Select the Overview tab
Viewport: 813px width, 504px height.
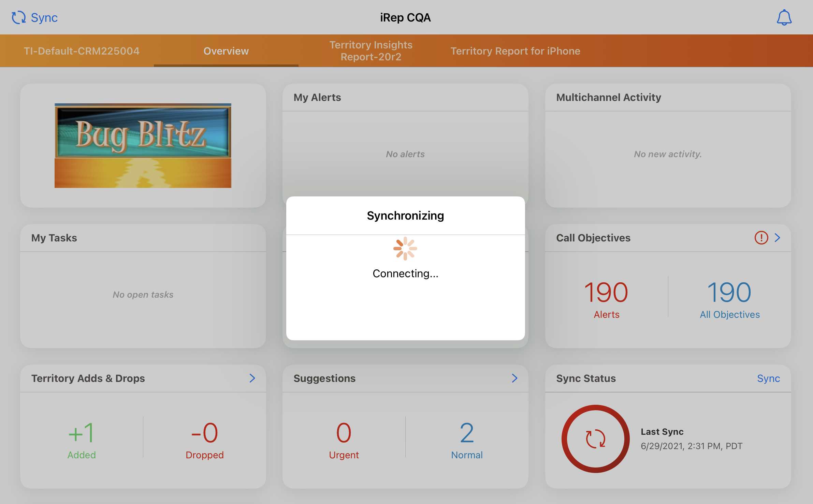[226, 51]
